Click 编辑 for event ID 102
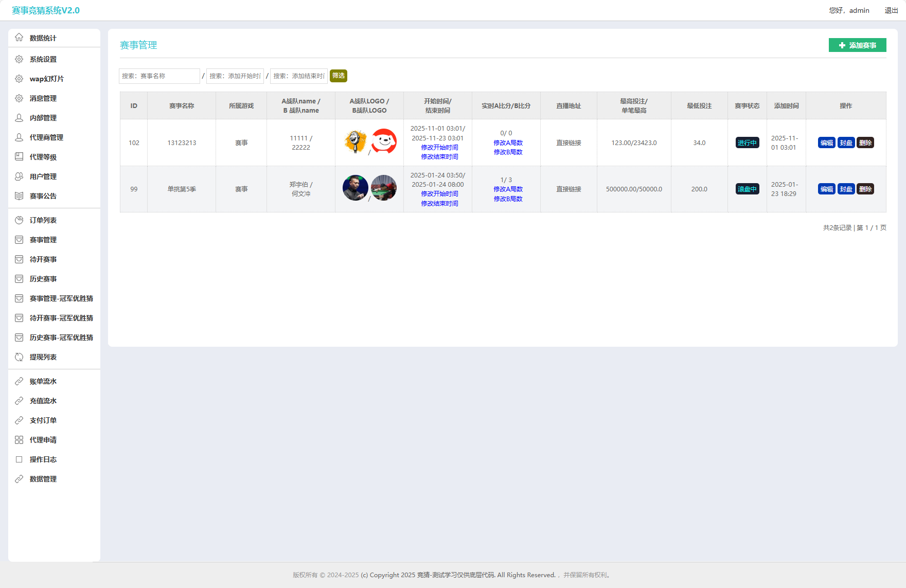The width and height of the screenshot is (906, 588). [827, 143]
